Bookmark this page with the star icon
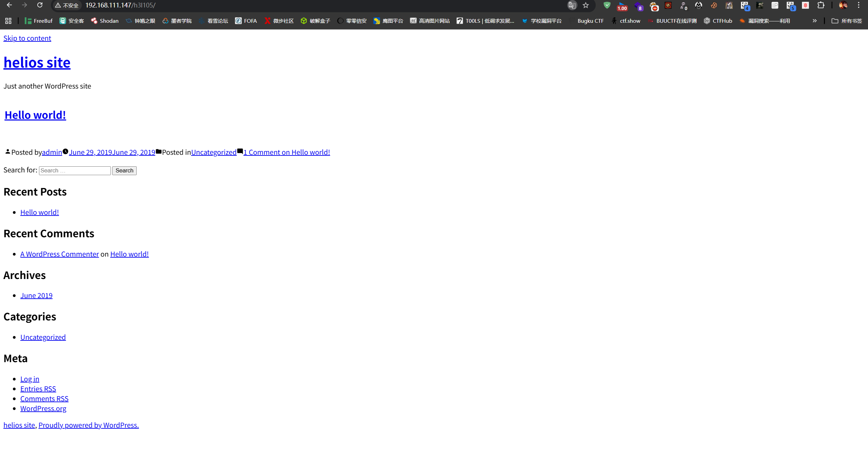 point(586,5)
